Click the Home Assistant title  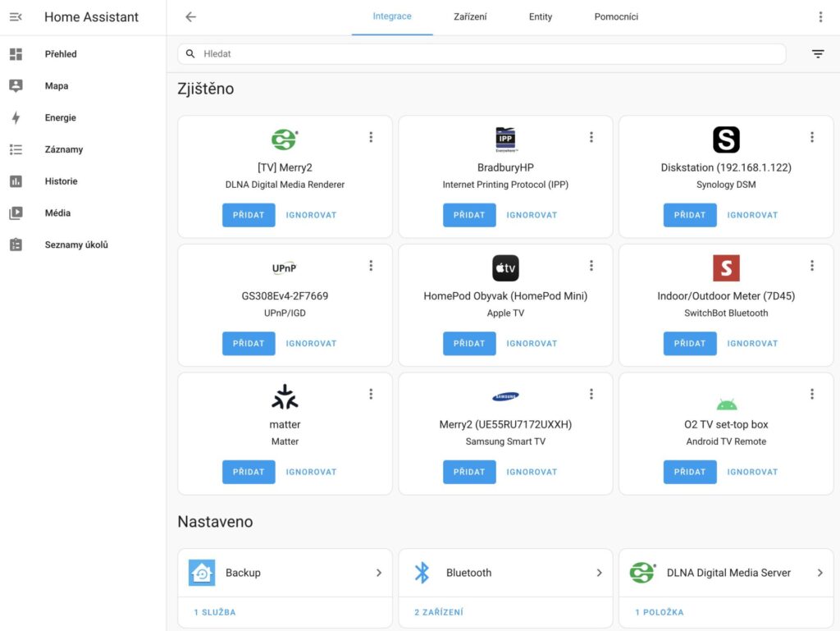pyautogui.click(x=91, y=17)
